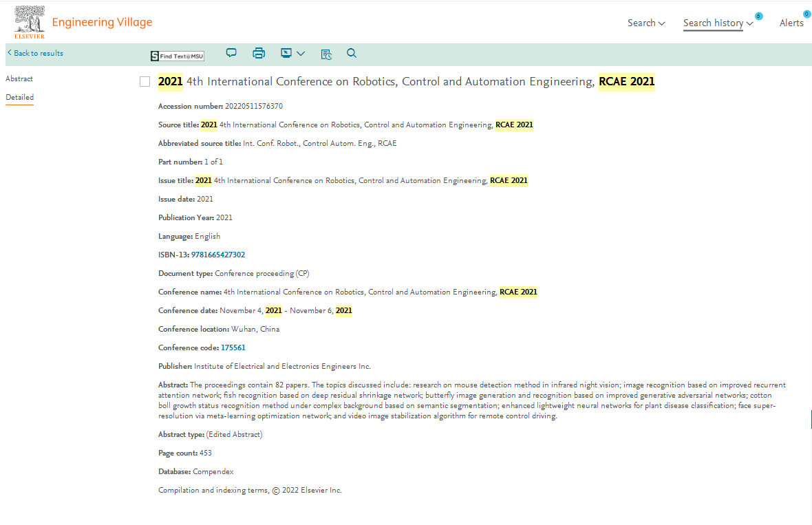This screenshot has width=812, height=525.
Task: Click the 'Compendex' database value
Action: tap(213, 471)
